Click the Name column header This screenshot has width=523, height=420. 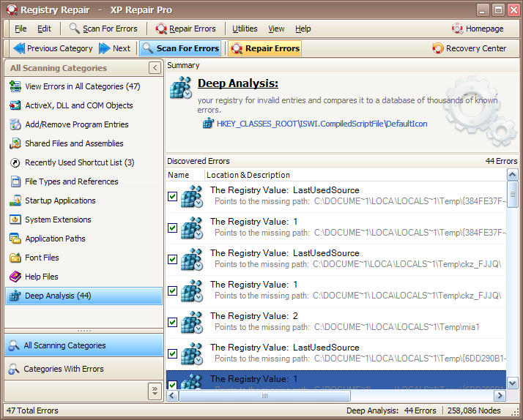185,175
